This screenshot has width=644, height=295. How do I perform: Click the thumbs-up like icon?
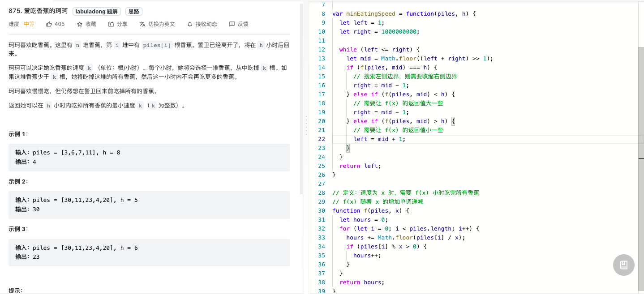(x=49, y=24)
